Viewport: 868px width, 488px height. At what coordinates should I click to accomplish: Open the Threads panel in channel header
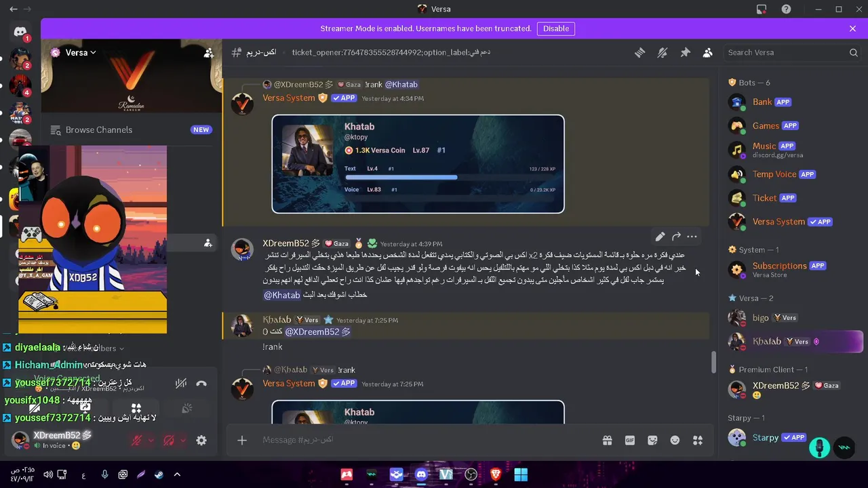(x=639, y=52)
